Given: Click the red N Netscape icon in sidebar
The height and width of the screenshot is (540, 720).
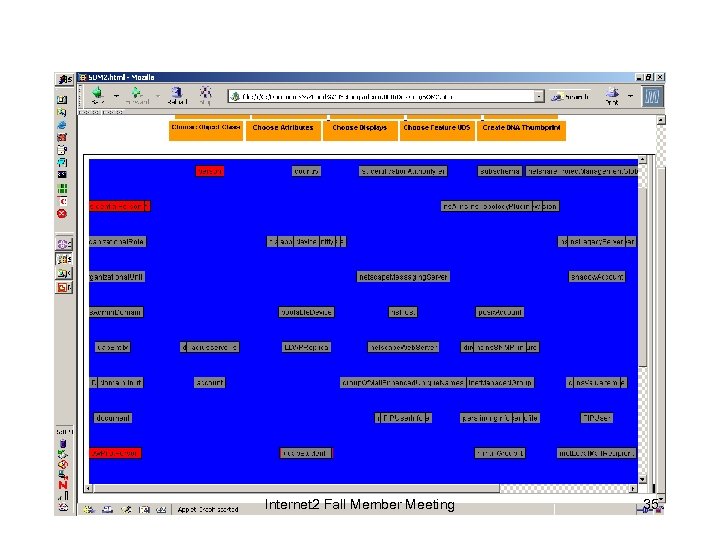Looking at the screenshot, I should tap(63, 485).
